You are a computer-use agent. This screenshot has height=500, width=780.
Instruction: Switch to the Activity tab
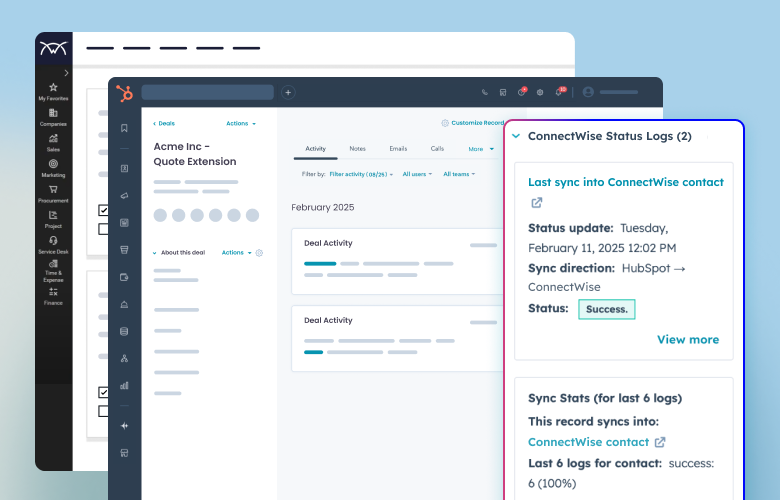click(x=315, y=149)
